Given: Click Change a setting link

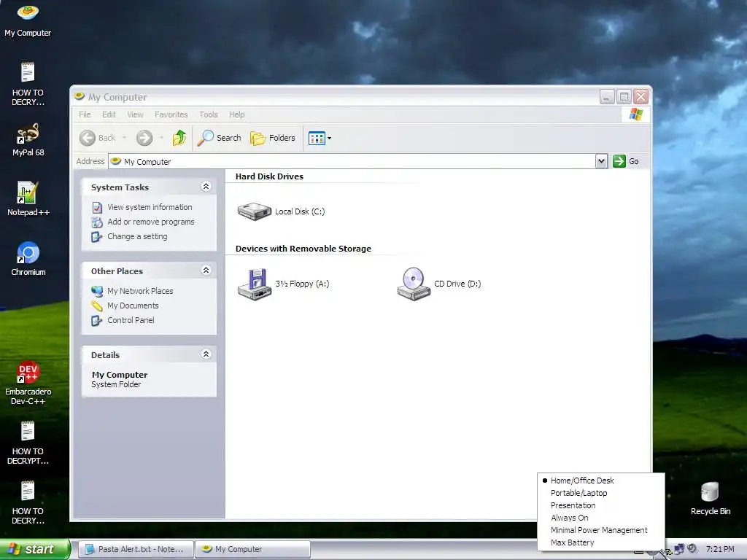Looking at the screenshot, I should point(137,237).
